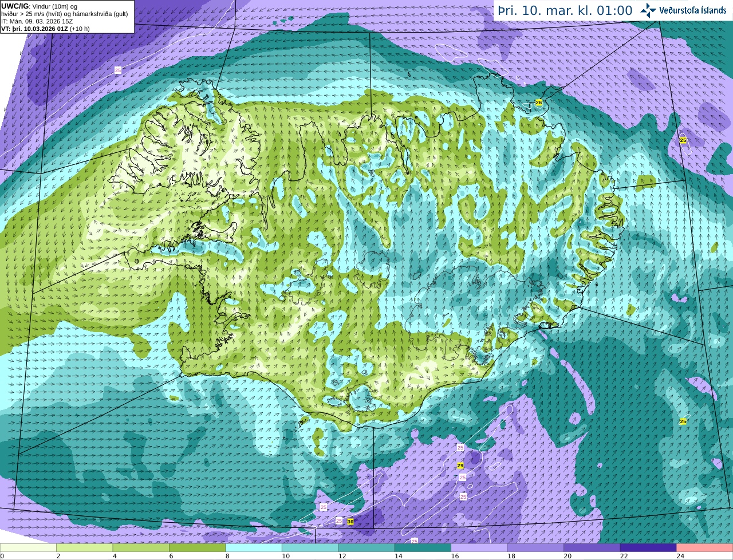
Task: Click the yellow 29 peak gust marker
Action: (x=460, y=466)
